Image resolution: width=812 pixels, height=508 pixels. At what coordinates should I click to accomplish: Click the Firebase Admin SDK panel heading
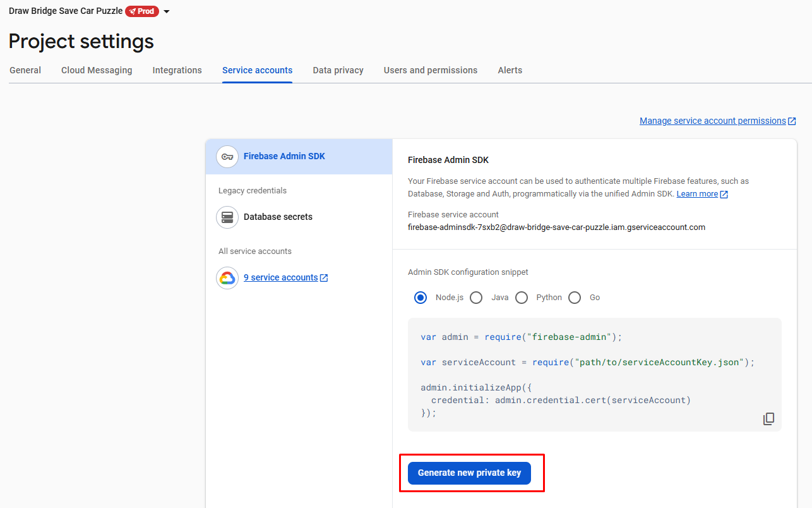tap(448, 160)
